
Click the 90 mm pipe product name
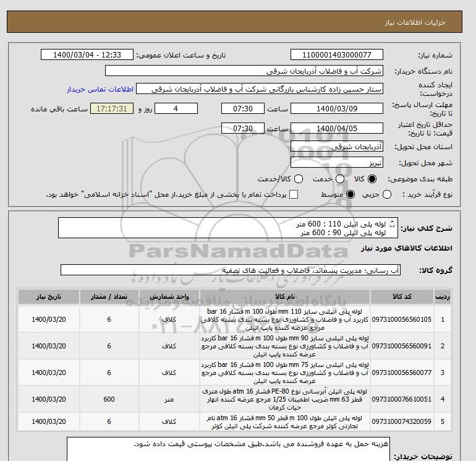click(285, 346)
